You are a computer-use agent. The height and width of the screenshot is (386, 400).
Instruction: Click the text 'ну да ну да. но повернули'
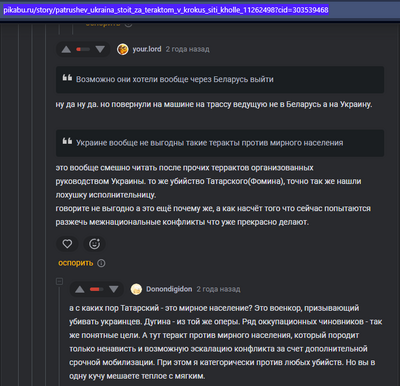(x=214, y=105)
